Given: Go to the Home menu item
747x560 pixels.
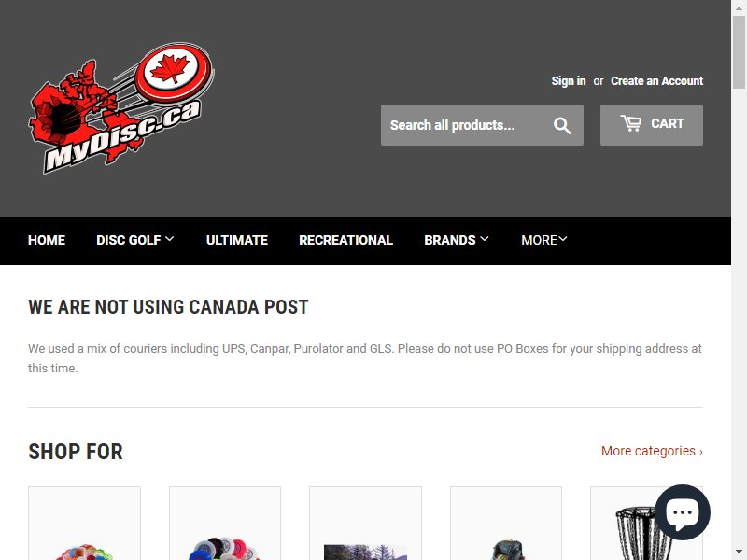Looking at the screenshot, I should [47, 240].
